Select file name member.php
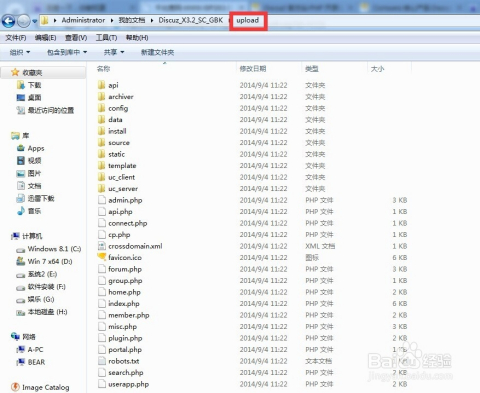The width and height of the screenshot is (480, 393). coord(129,315)
